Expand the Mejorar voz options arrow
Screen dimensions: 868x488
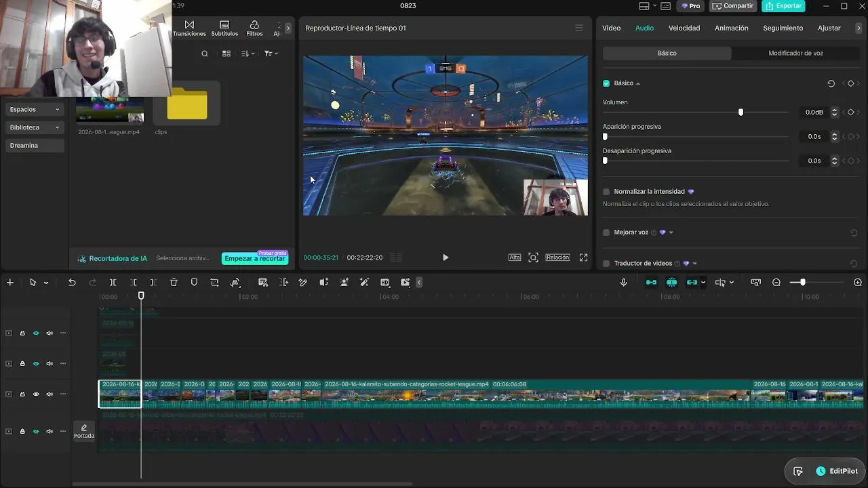[x=671, y=232]
